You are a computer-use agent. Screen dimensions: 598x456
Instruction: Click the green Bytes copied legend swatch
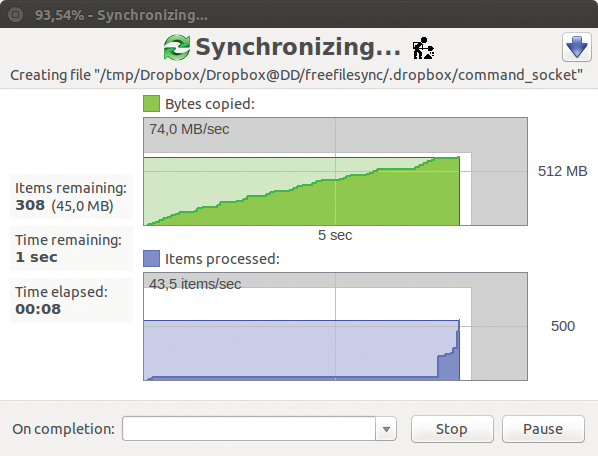151,104
